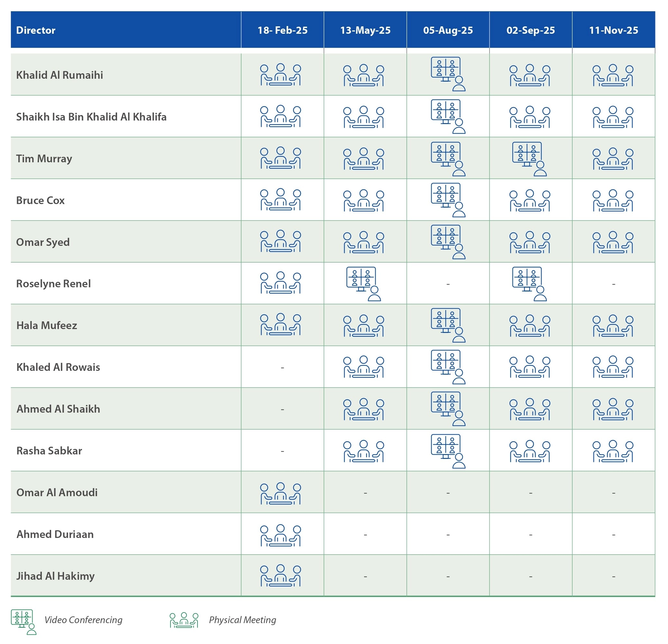668x644 pixels.
Task: Click Bruce Cox's 11-Nov-25 physical meeting icon
Action: tap(613, 201)
